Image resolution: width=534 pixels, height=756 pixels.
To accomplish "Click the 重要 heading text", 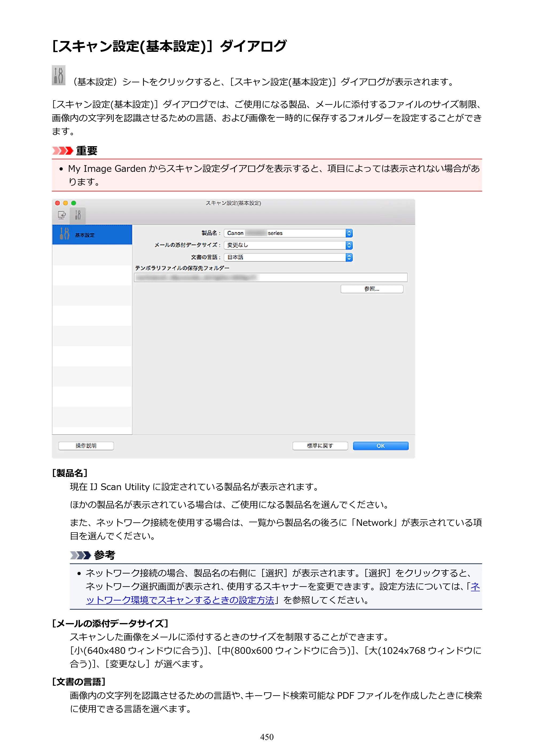I will tap(87, 151).
